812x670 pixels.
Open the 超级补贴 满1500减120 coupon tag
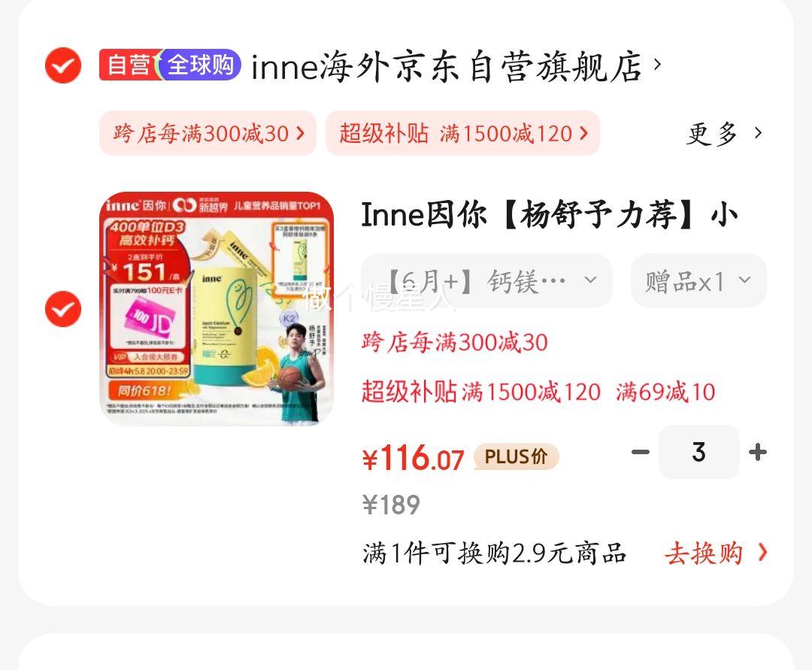click(462, 133)
